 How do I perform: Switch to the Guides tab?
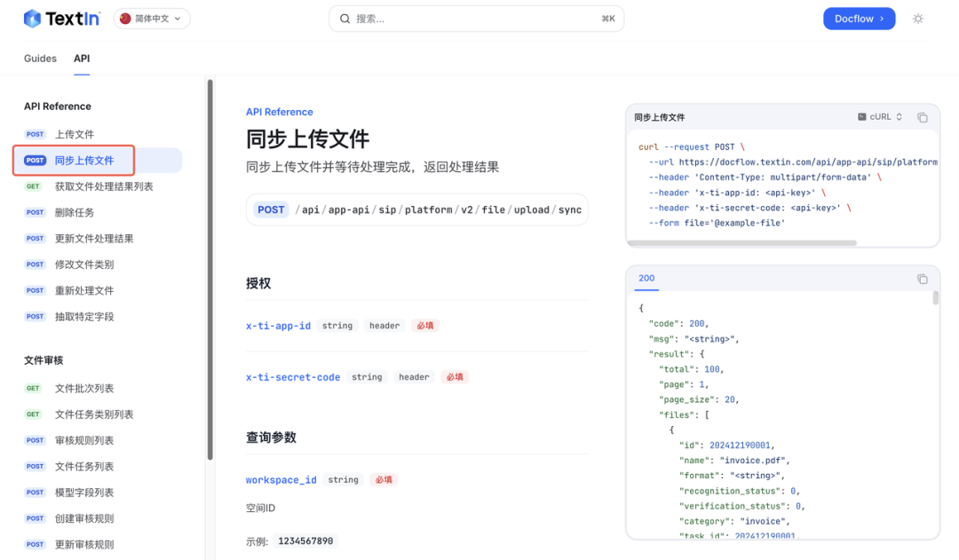40,59
